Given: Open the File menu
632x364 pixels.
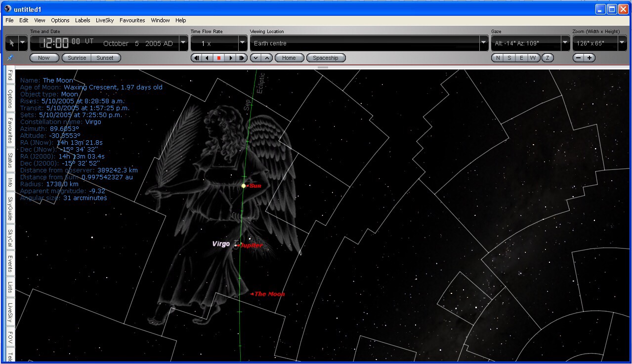Looking at the screenshot, I should pyautogui.click(x=9, y=20).
